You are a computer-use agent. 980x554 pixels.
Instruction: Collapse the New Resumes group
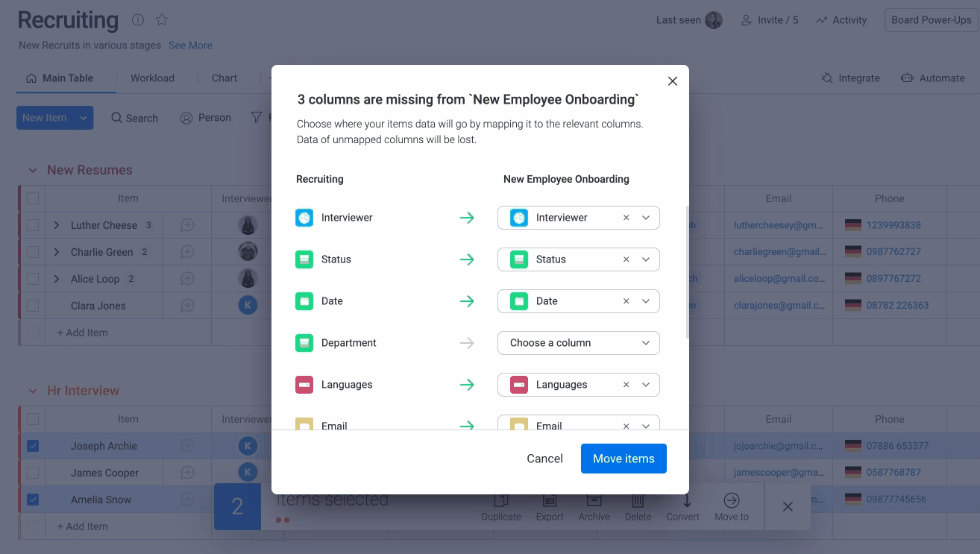coord(33,170)
